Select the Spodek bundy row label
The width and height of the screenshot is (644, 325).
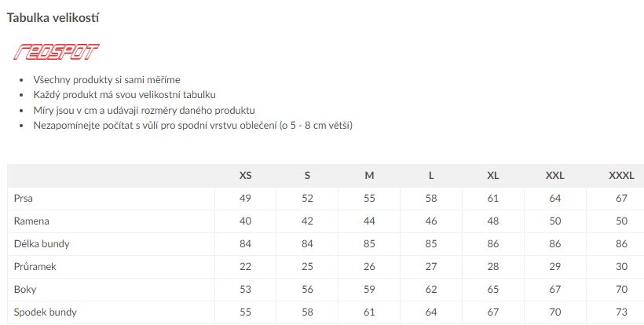click(x=46, y=312)
